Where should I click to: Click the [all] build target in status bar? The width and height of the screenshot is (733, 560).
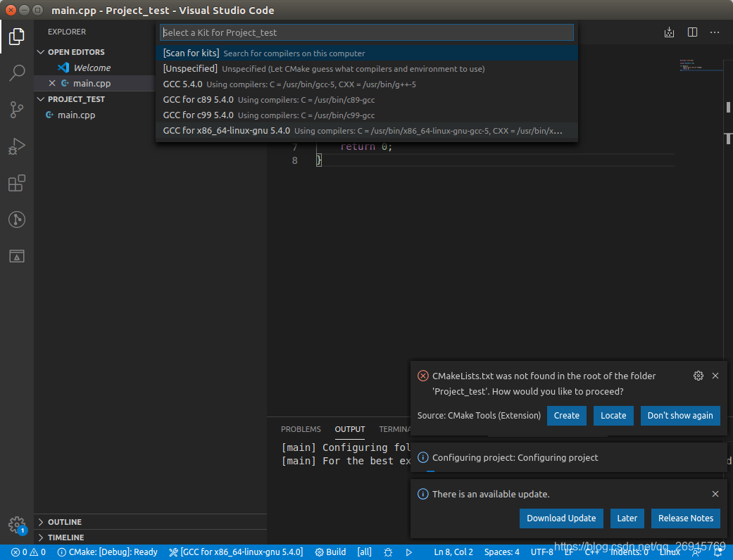pos(364,552)
